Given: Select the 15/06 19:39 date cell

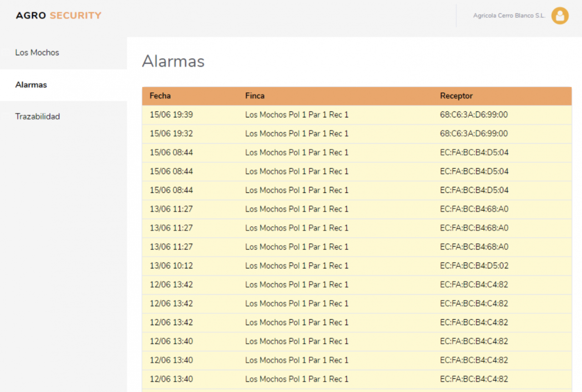Looking at the screenshot, I should 171,115.
